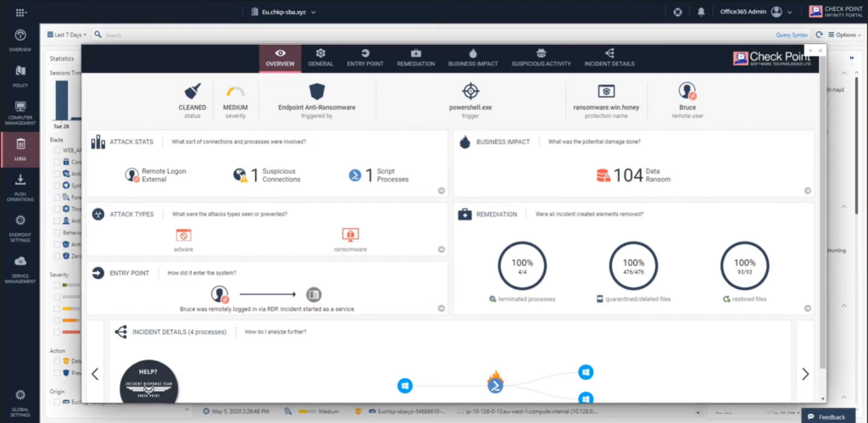The image size is (868, 423).
Task: Click the refresh logs icon
Action: [819, 34]
